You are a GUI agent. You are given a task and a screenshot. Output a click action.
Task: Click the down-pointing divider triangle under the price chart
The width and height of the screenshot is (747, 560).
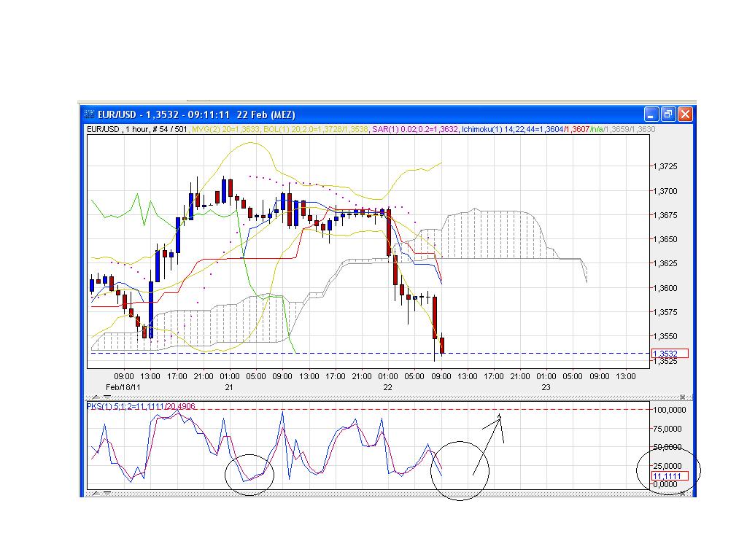[107, 397]
